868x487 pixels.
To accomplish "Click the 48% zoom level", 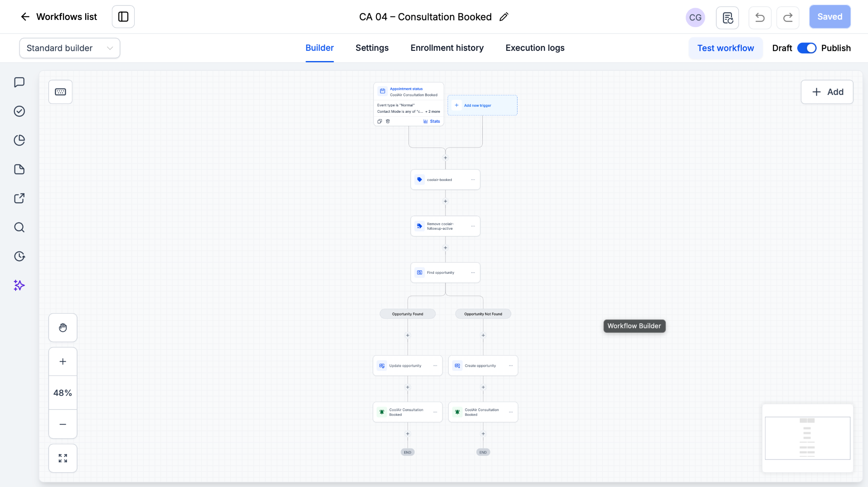I will pos(63,393).
